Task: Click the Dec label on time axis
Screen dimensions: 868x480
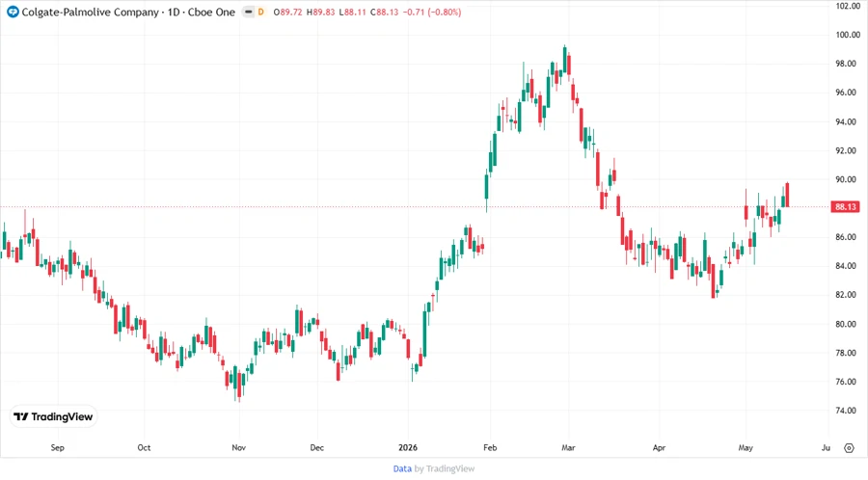Action: [316, 448]
